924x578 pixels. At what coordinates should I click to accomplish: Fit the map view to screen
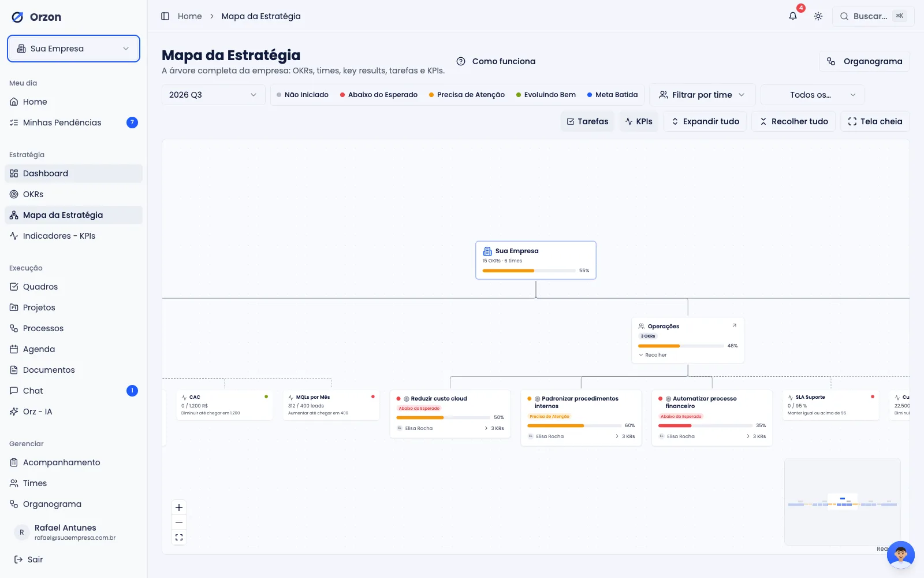pos(179,538)
